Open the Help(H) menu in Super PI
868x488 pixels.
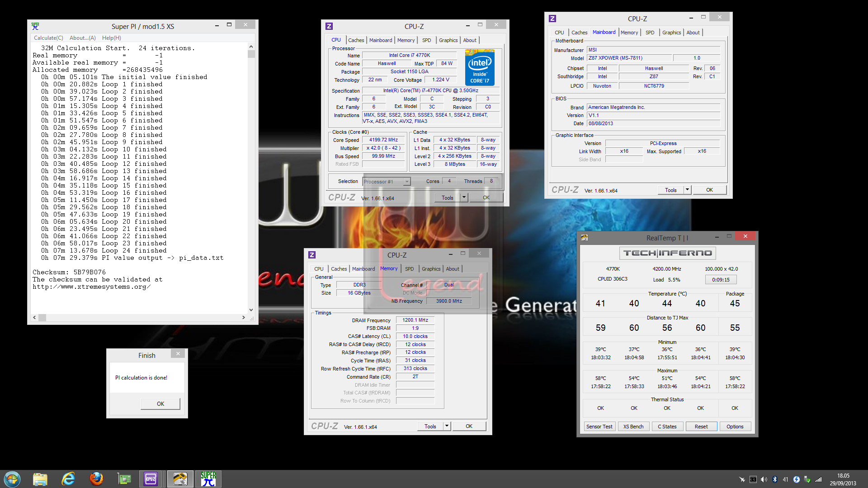pos(111,38)
